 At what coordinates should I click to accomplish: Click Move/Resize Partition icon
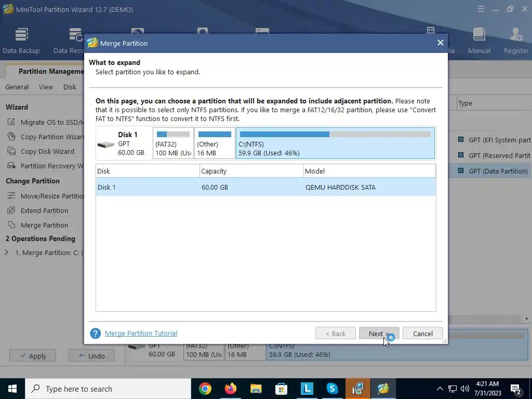point(11,196)
